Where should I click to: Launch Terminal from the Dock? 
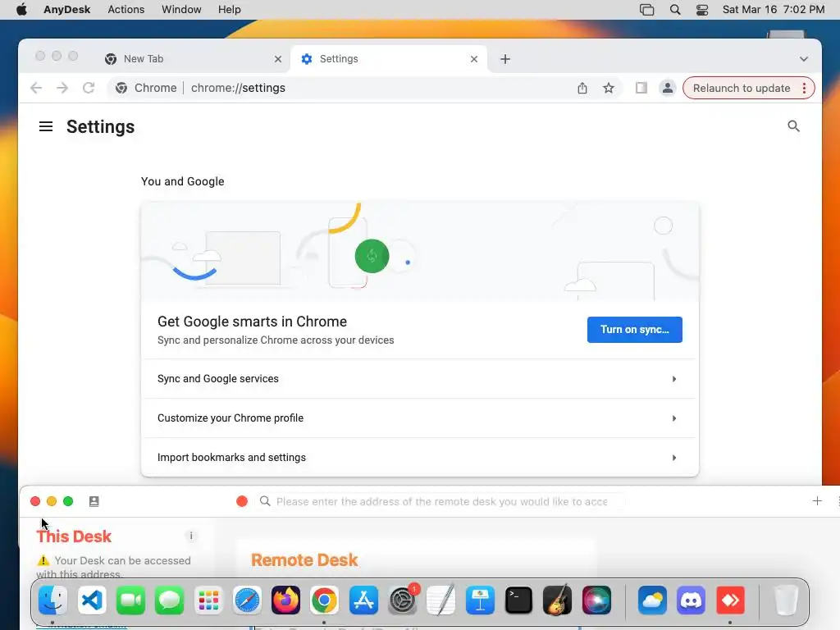[x=518, y=600]
